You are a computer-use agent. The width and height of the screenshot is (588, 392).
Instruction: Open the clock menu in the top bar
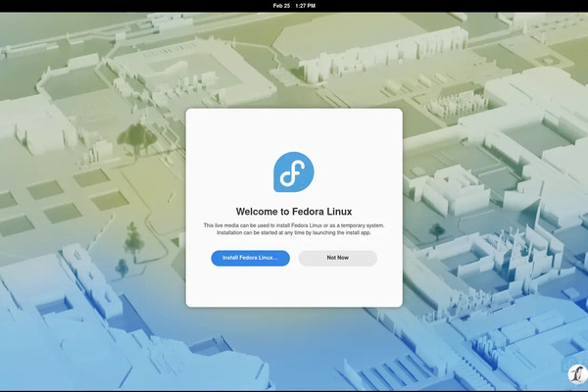pos(294,6)
